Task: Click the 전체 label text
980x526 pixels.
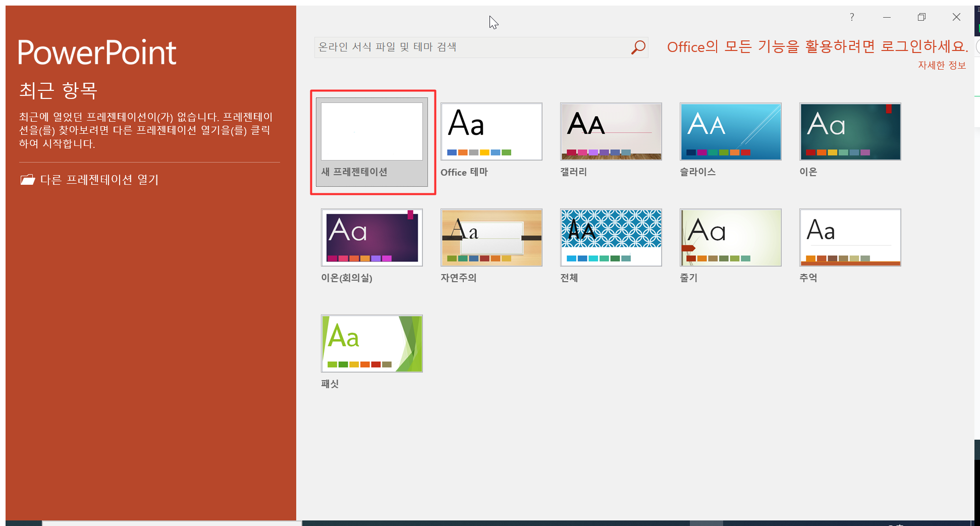Action: click(x=569, y=278)
